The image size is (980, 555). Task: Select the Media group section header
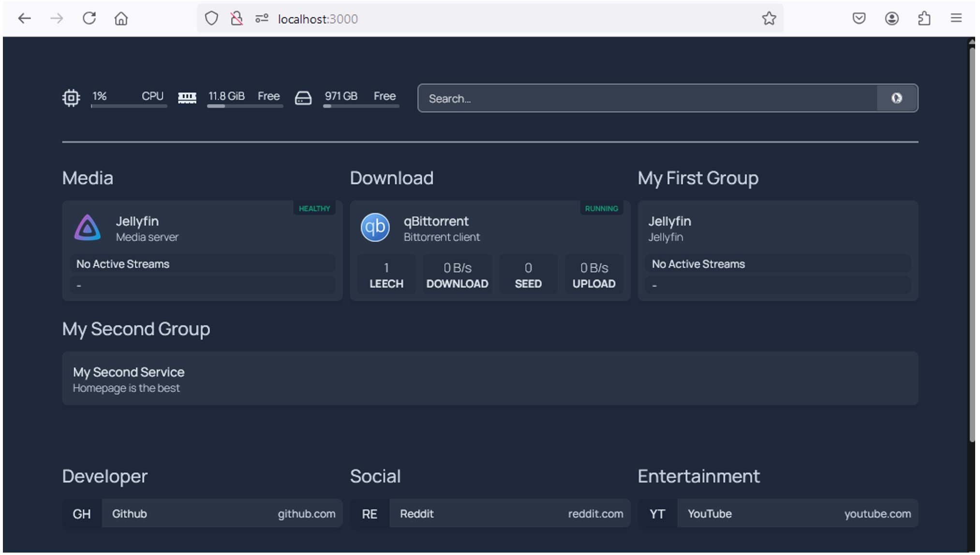point(88,177)
